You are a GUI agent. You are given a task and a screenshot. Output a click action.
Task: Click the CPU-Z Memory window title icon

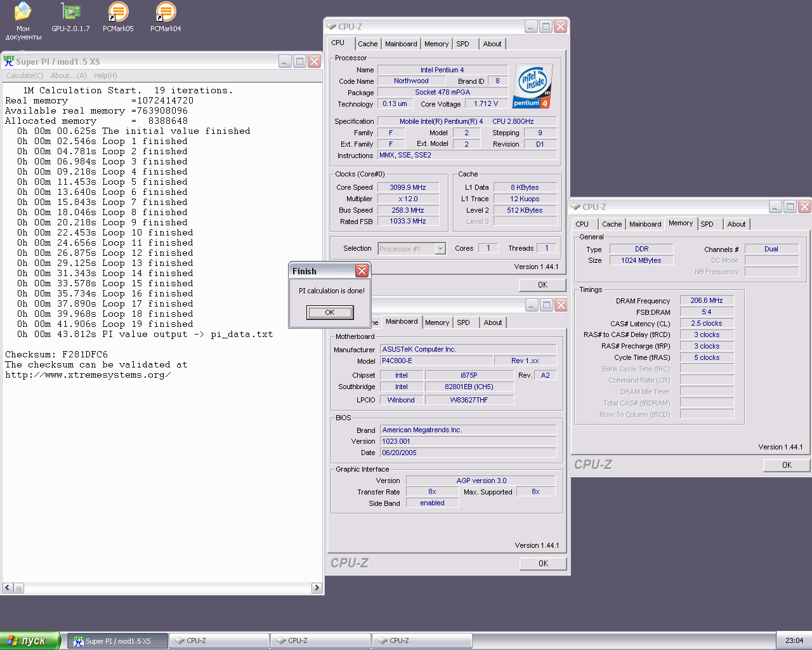coord(575,207)
